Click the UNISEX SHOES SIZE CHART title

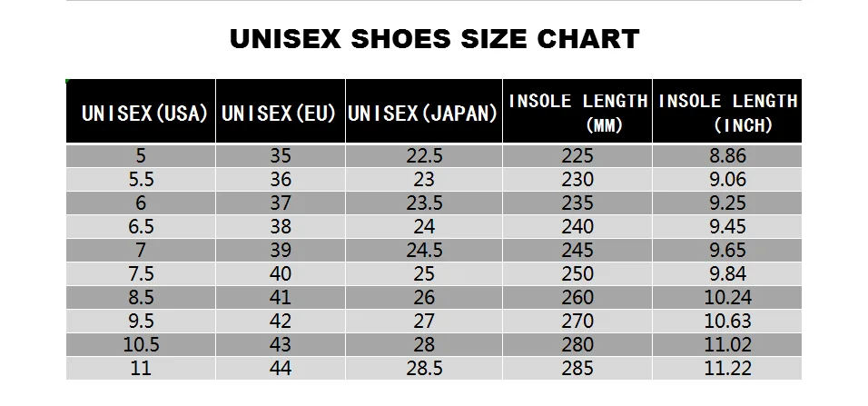tap(434, 39)
